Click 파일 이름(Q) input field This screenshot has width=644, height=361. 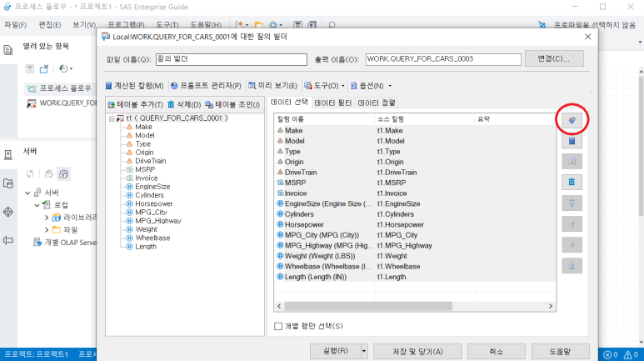[x=232, y=59]
